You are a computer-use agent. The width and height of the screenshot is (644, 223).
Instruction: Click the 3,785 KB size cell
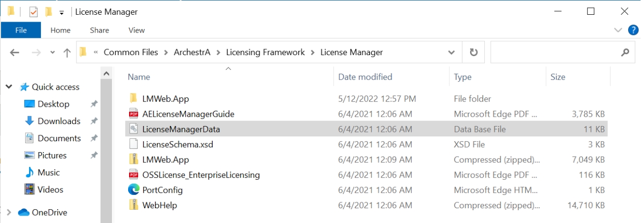588,114
